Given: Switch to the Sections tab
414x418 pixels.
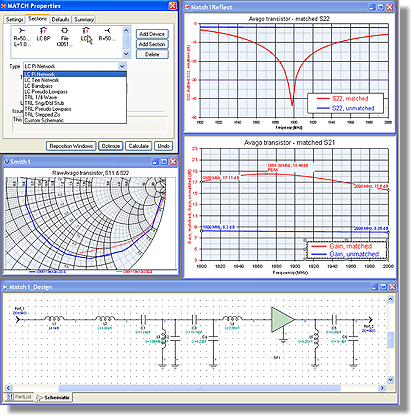Looking at the screenshot, I should coord(37,19).
